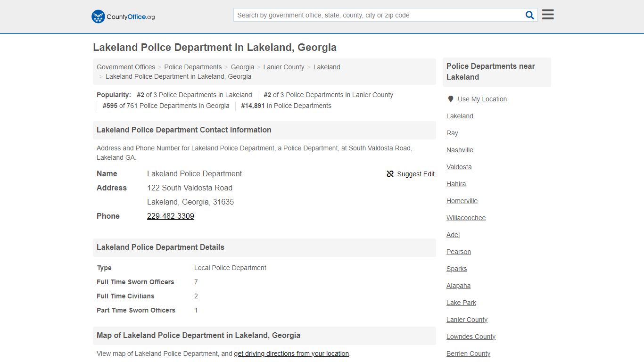Open Hahira police departments link
The height and width of the screenshot is (362, 644).
click(456, 184)
